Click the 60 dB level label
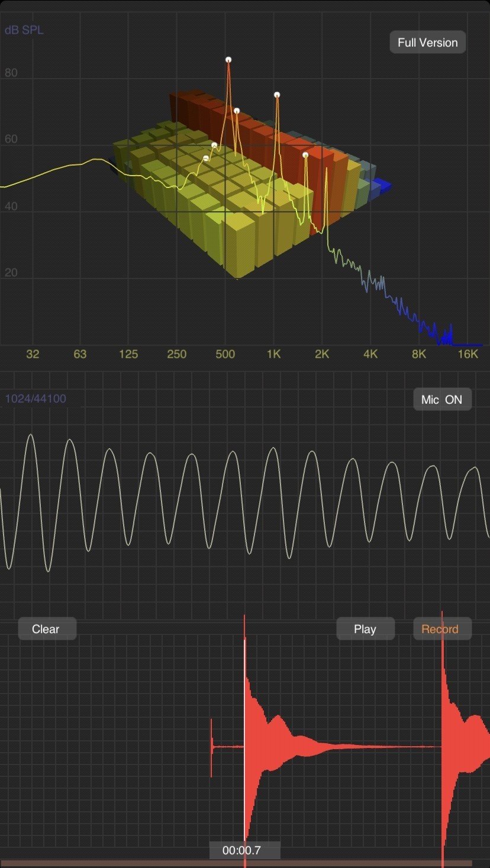 point(11,140)
